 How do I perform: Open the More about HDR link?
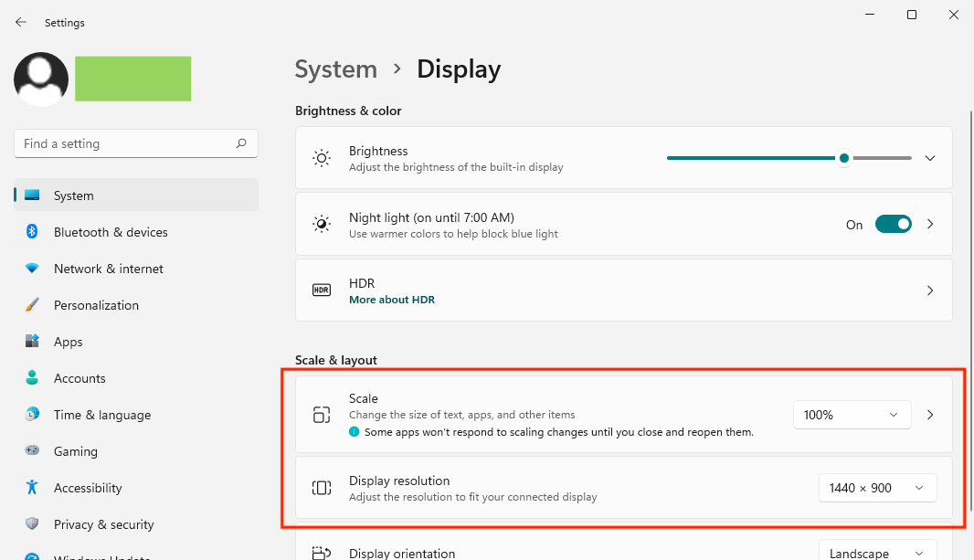[x=392, y=300]
